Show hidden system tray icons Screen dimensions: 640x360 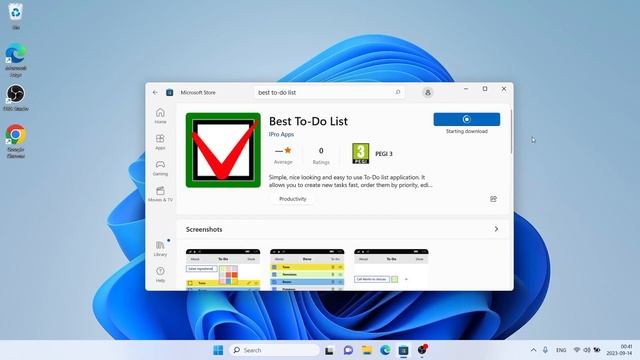point(533,350)
